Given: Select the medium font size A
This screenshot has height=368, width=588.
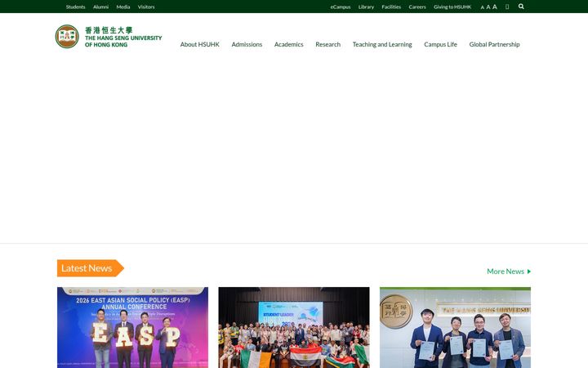Looking at the screenshot, I should point(488,7).
